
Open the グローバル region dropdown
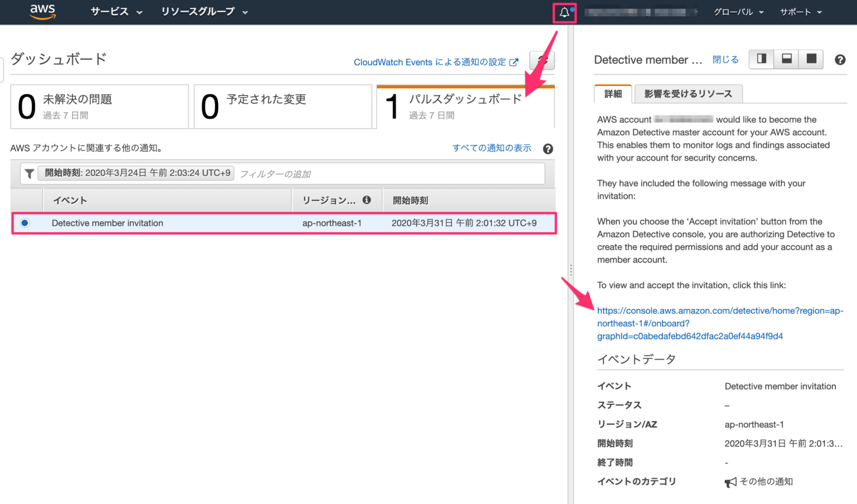[x=738, y=12]
